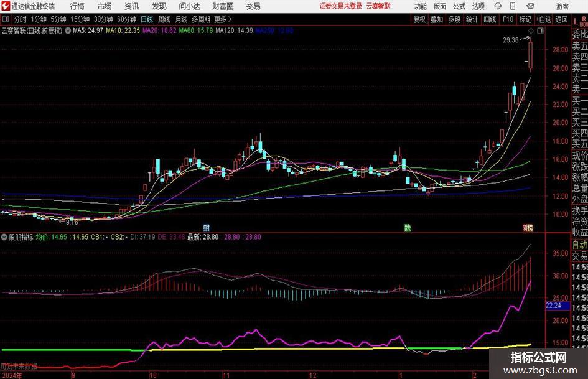Click the 2024年 date axis label
The height and width of the screenshot is (379, 588).
[12, 375]
